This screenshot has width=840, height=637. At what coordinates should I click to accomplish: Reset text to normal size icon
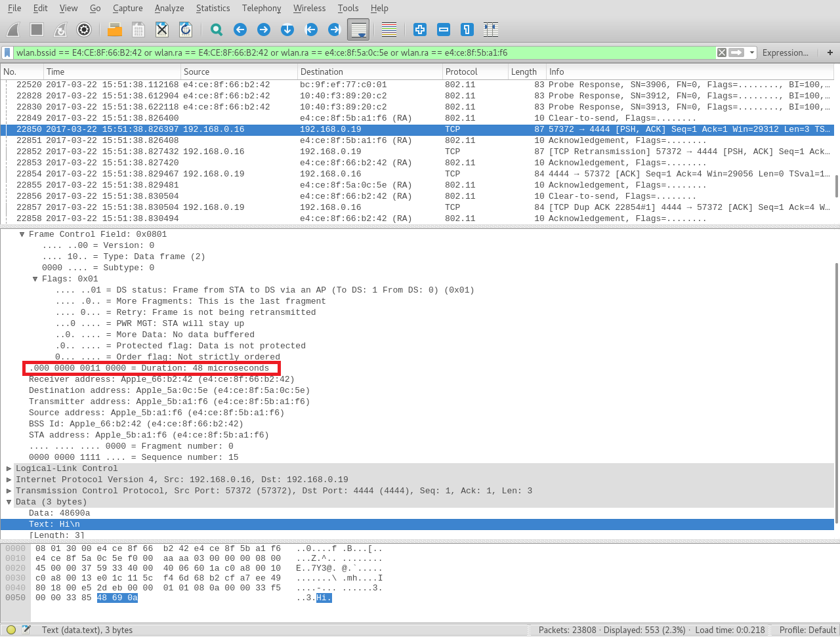coord(467,30)
